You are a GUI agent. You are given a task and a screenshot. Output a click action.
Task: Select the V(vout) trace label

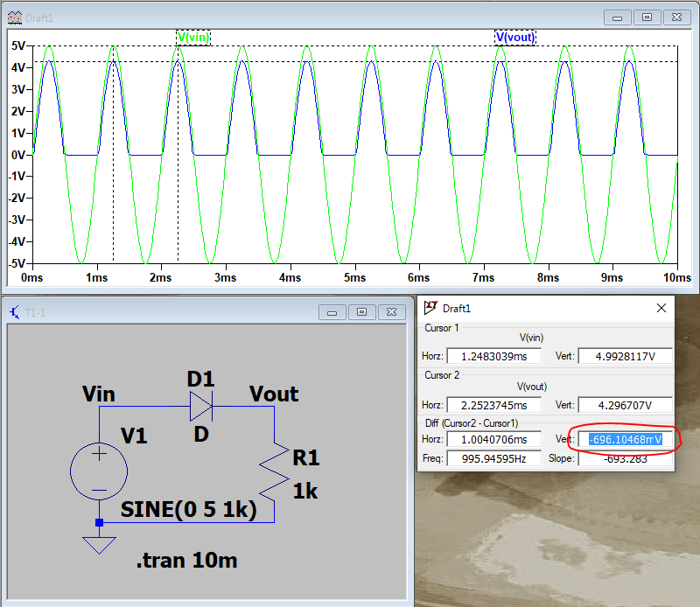pyautogui.click(x=514, y=37)
